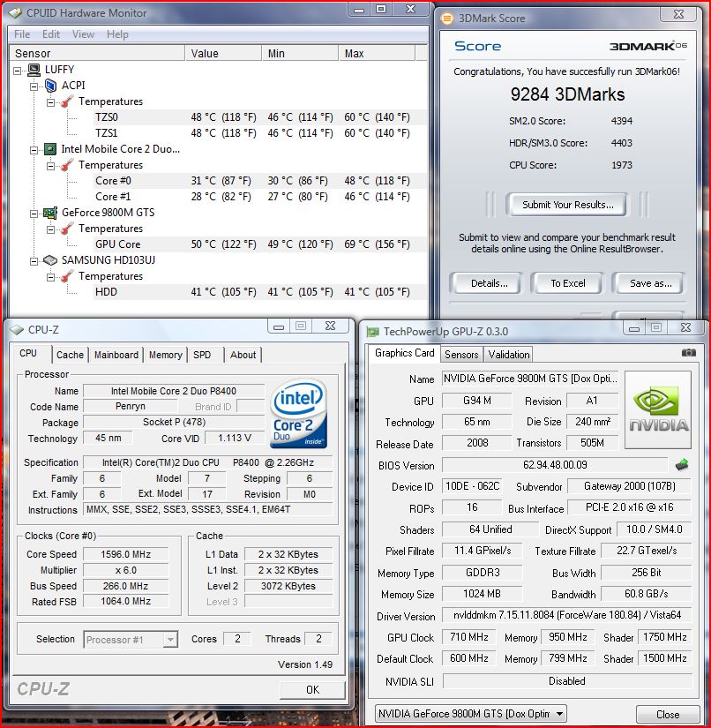Click the Save as button in 3DMark
This screenshot has width=711, height=728.
pyautogui.click(x=650, y=283)
